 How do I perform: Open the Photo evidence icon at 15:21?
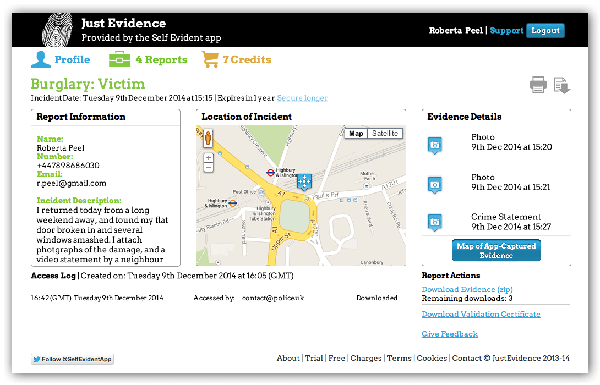[435, 185]
